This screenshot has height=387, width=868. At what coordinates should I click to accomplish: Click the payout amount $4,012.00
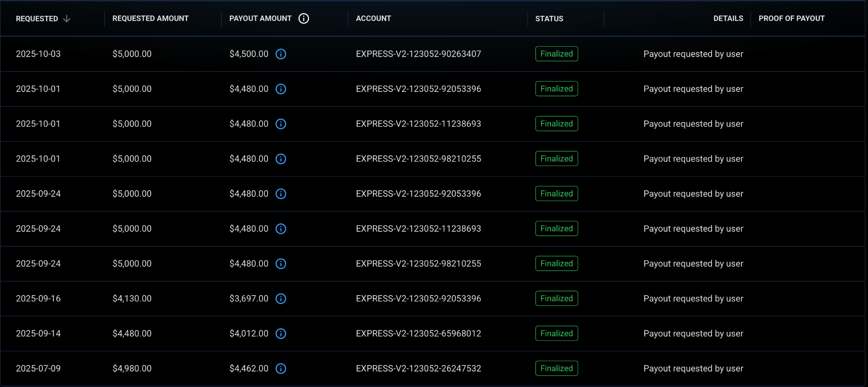[249, 334]
